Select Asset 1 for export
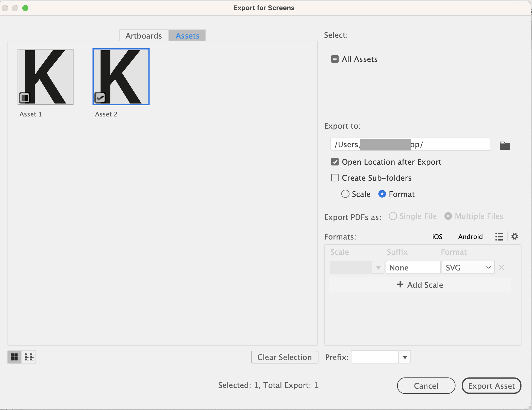 [x=24, y=97]
